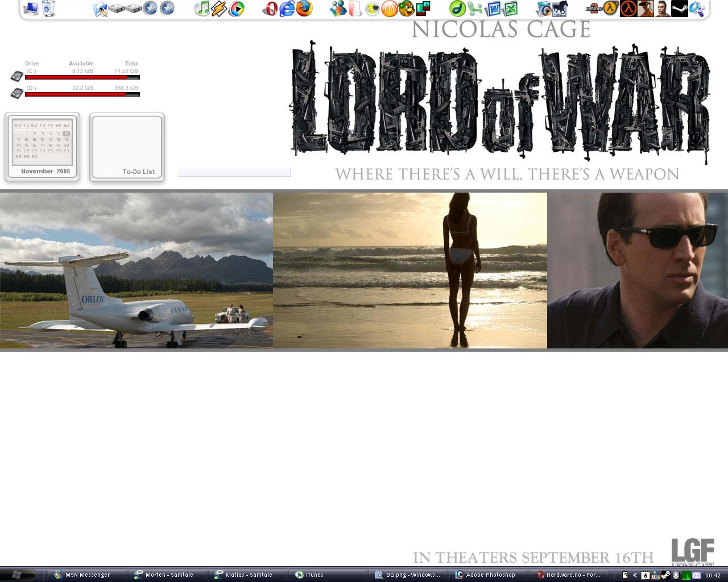Launch iTunes from the top dock
The height and width of the screenshot is (582, 728).
point(202,9)
